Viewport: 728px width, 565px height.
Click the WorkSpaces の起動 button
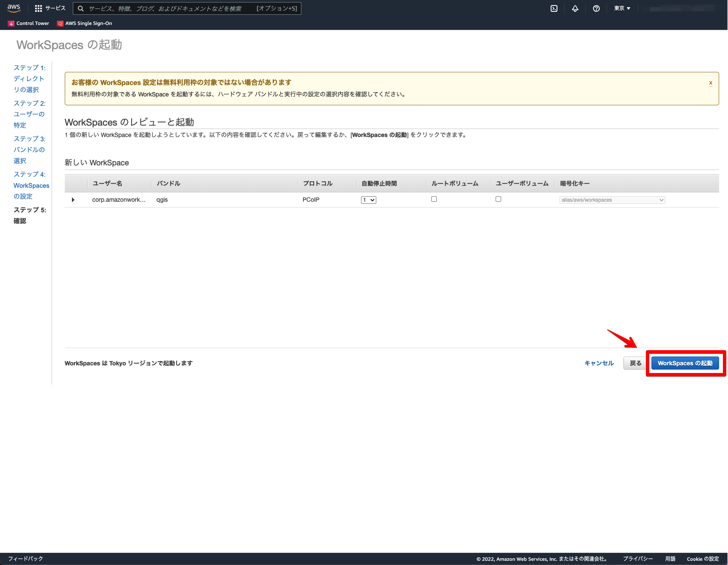coord(685,363)
